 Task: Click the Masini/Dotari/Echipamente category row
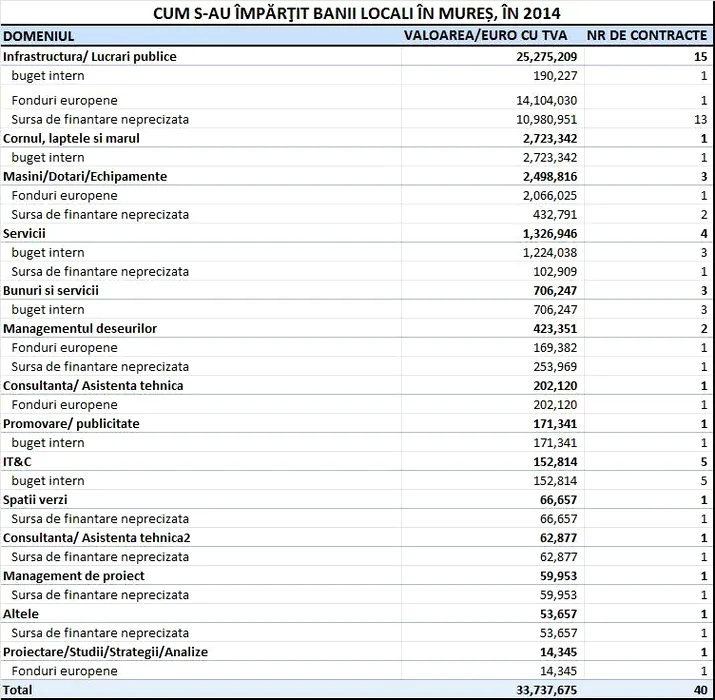85,176
